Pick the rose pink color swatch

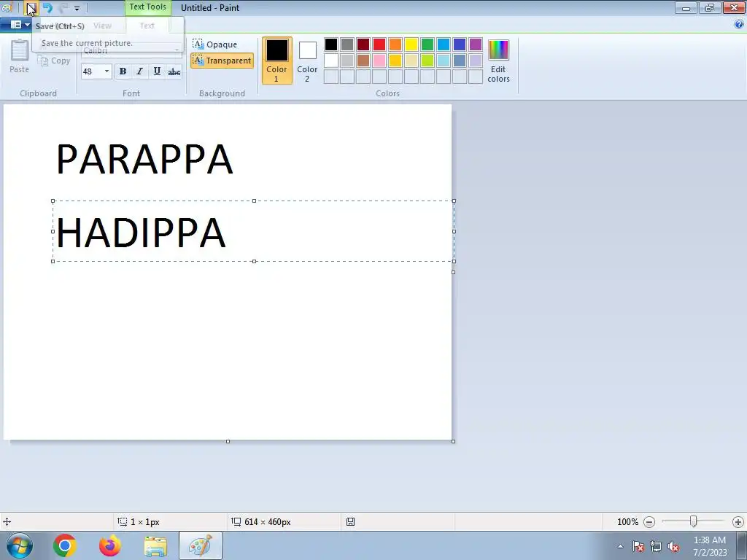(379, 61)
